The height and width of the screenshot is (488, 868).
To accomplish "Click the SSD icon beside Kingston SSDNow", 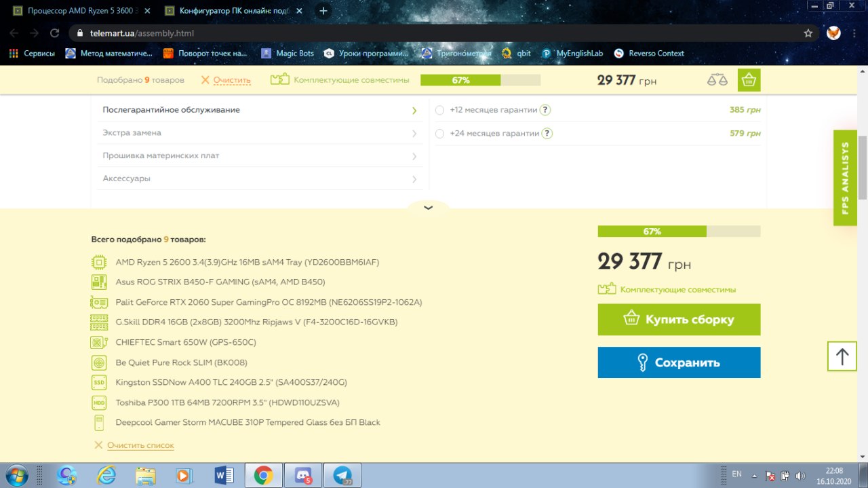I will pyautogui.click(x=99, y=382).
